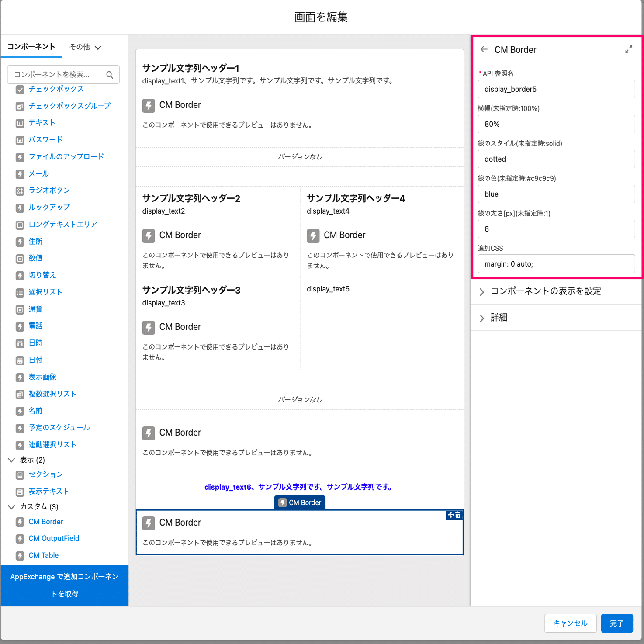
Task: Click the move handle icon on selected CM Border
Action: click(450, 515)
